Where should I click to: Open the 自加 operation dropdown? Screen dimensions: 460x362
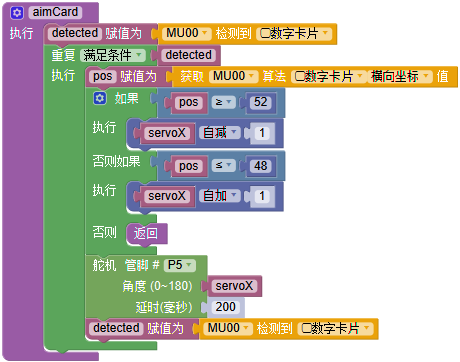[220, 196]
